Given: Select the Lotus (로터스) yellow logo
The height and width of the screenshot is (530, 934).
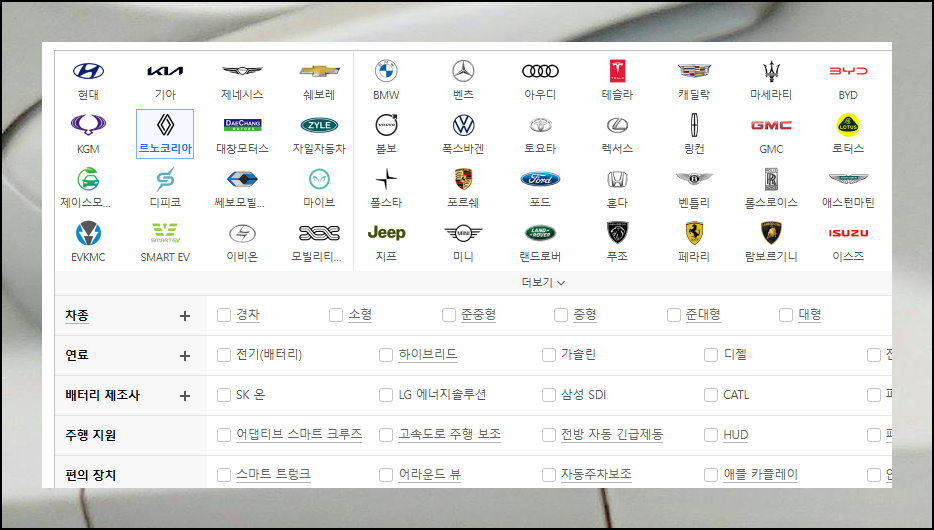Looking at the screenshot, I should pyautogui.click(x=848, y=125).
